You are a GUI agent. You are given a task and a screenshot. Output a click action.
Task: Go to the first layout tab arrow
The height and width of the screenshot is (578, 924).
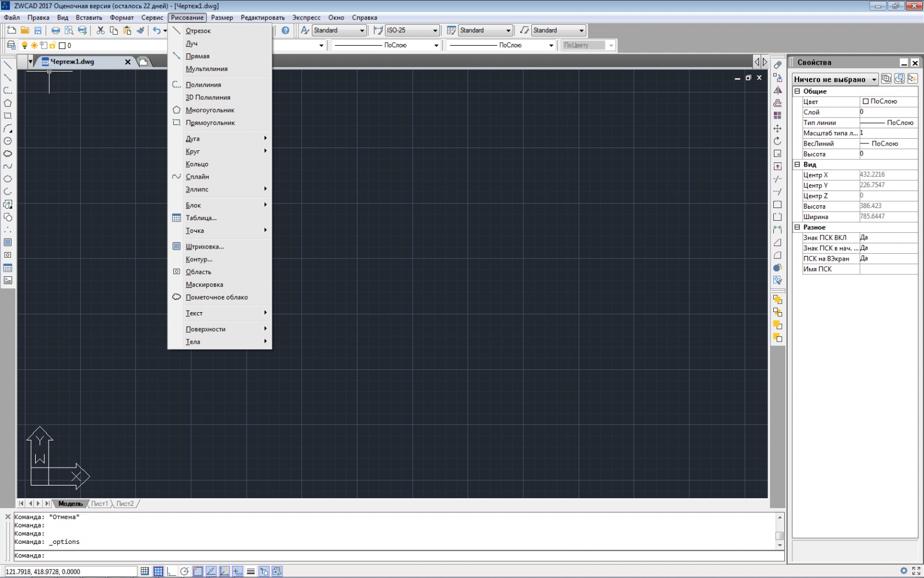[21, 503]
